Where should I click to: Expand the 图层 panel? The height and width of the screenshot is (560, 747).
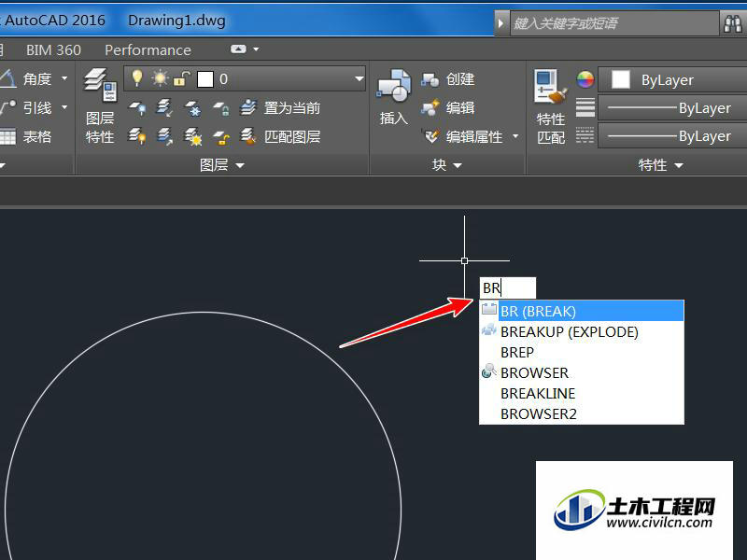pos(221,165)
